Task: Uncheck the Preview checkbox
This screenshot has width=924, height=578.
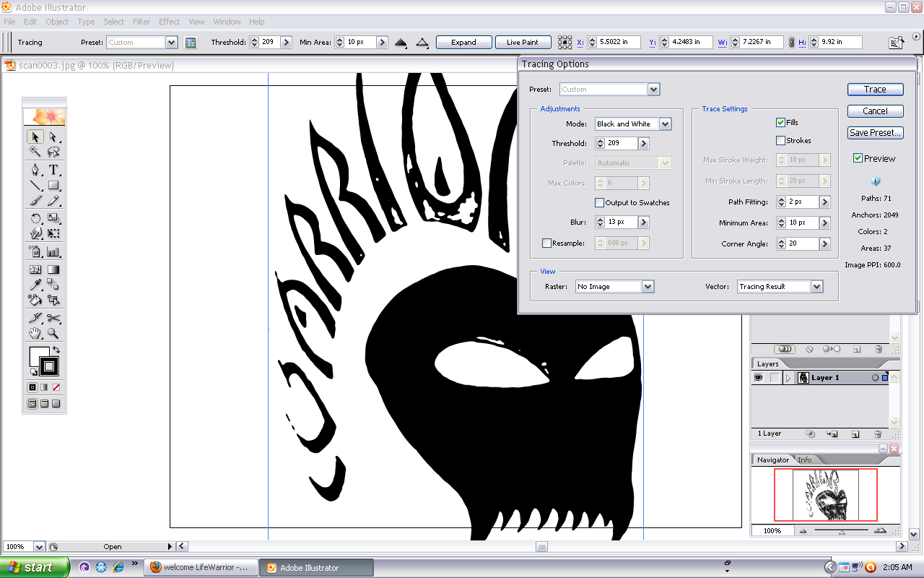Action: [858, 158]
